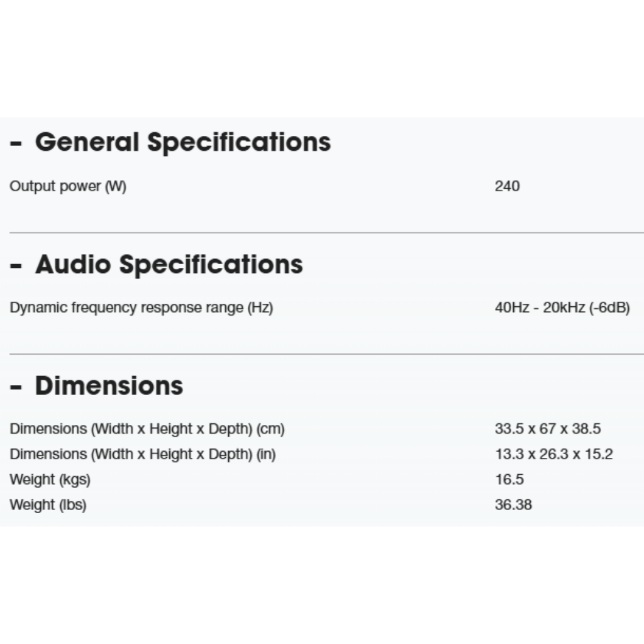Toggle the General Specifications section heading

point(182,142)
